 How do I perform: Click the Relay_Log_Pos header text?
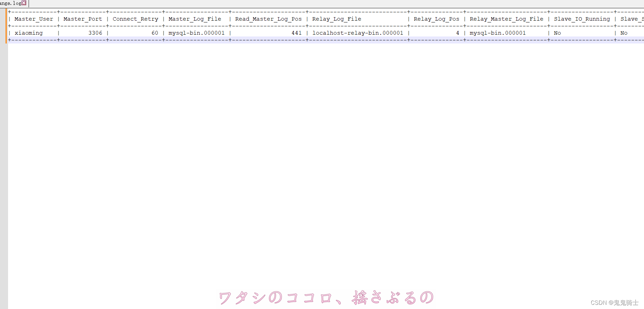point(436,19)
